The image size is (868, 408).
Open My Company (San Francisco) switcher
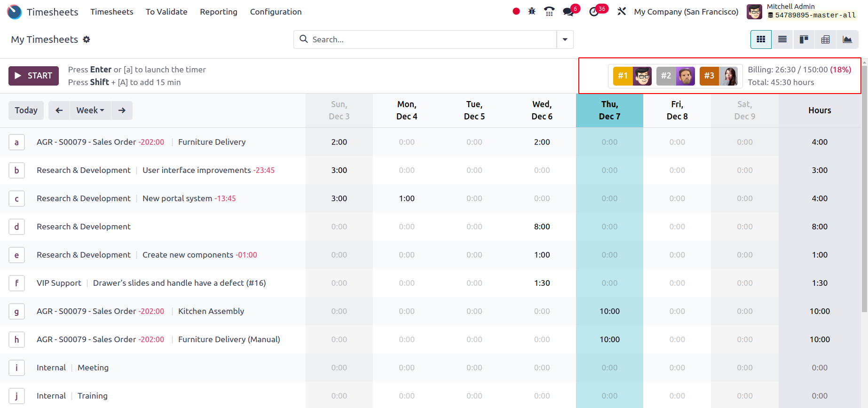point(686,12)
